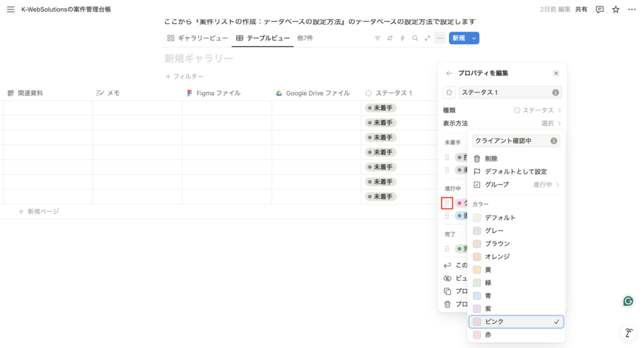Switch to the Gallery view tab
This screenshot has width=644, height=348.
coord(197,38)
